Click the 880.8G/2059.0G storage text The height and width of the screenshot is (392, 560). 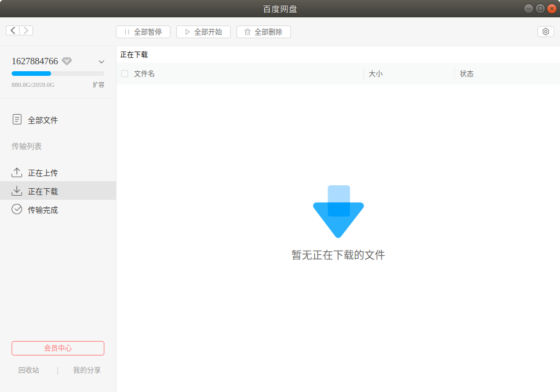(x=33, y=85)
